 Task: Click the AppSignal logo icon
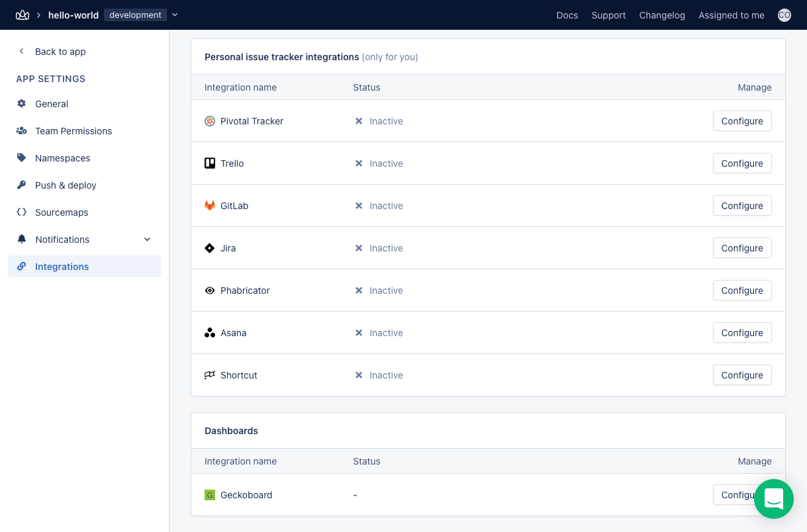23,15
